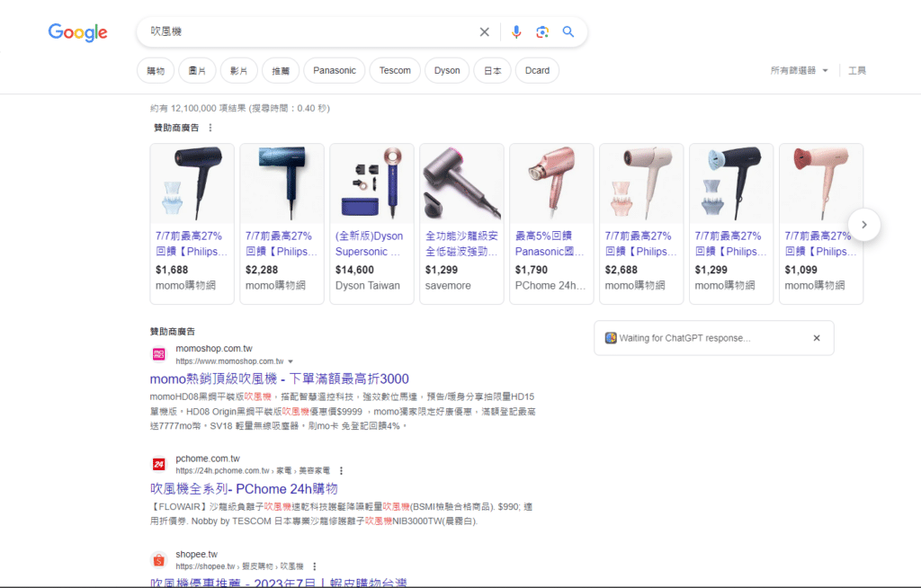
Task: Click the magnifier search button
Action: click(568, 31)
